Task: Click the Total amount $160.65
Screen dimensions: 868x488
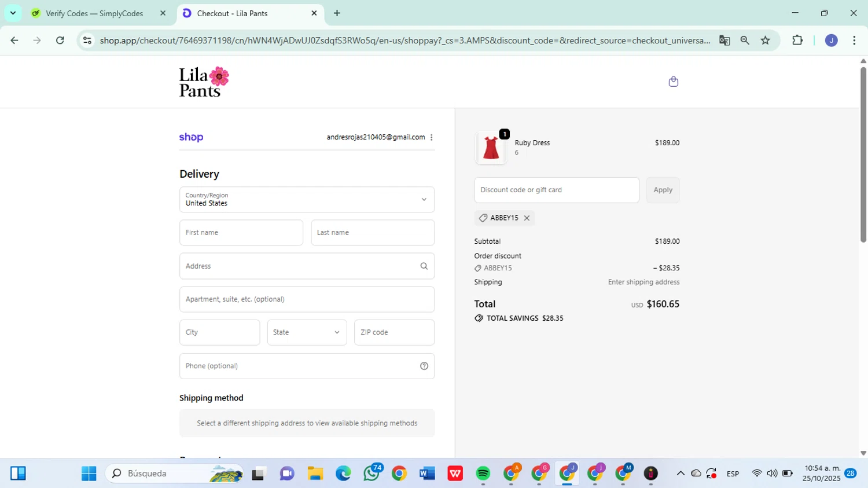Action: pos(663,304)
